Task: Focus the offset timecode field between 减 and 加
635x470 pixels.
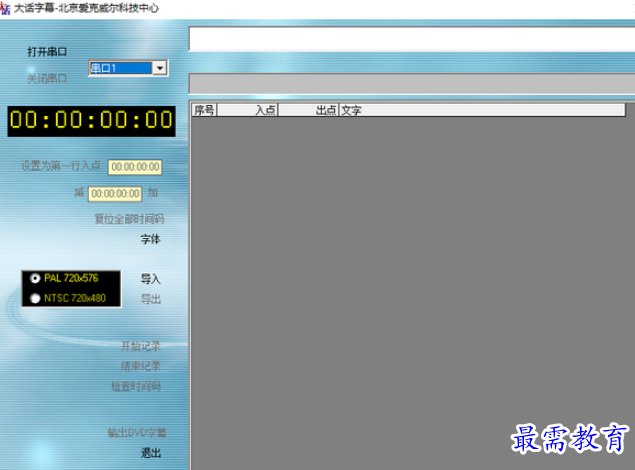Action: [115, 194]
